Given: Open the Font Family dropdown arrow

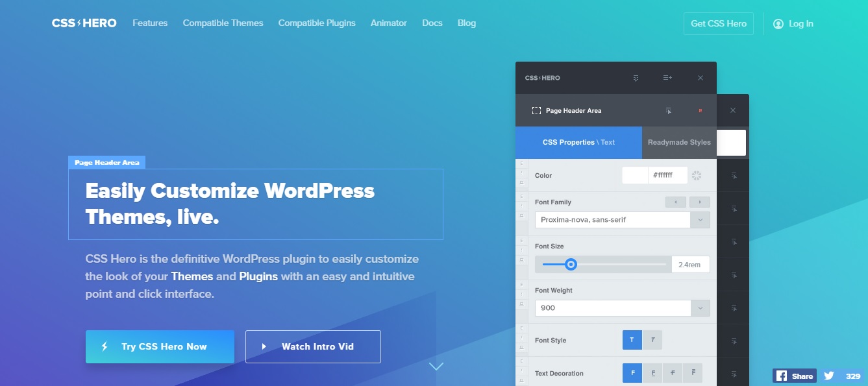Looking at the screenshot, I should (700, 220).
